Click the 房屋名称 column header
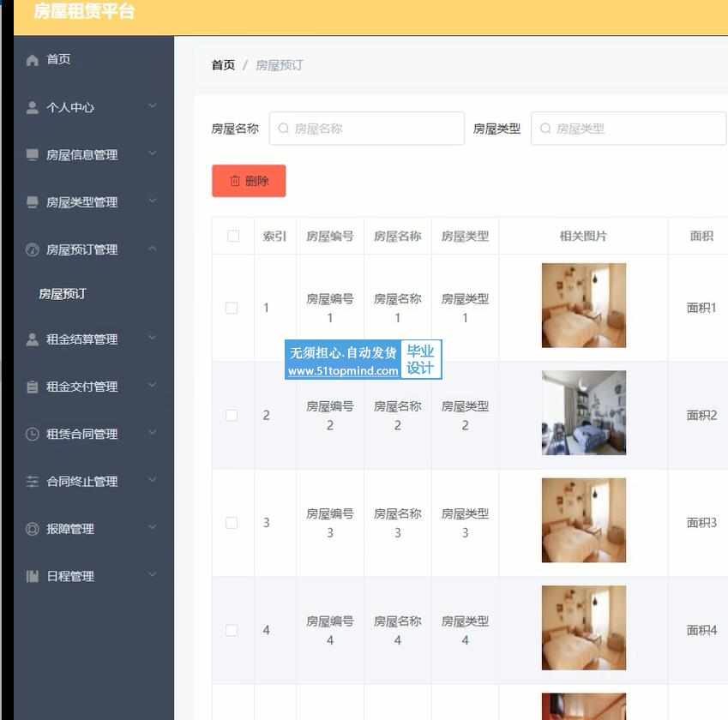 click(x=398, y=236)
